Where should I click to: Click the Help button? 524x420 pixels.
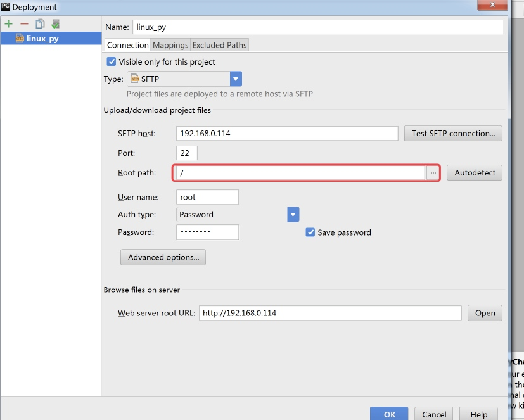[478, 414]
